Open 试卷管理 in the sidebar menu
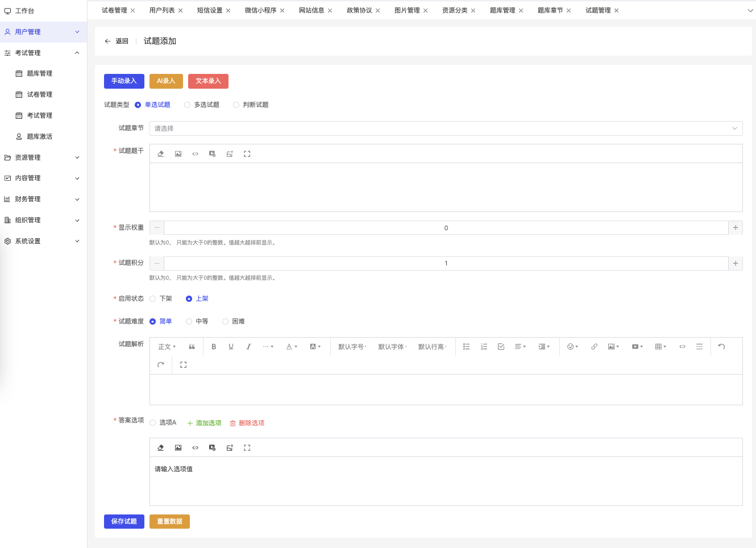This screenshot has height=548, width=756. click(40, 94)
